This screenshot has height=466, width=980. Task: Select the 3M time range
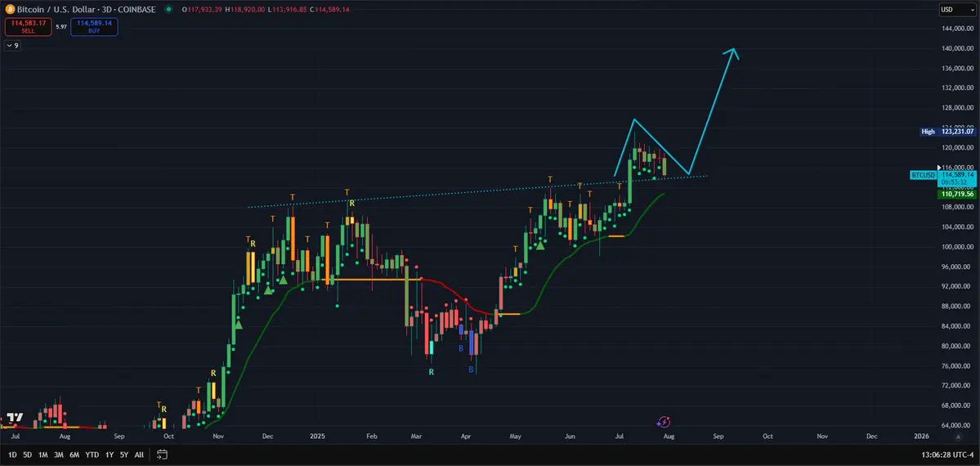tap(59, 455)
